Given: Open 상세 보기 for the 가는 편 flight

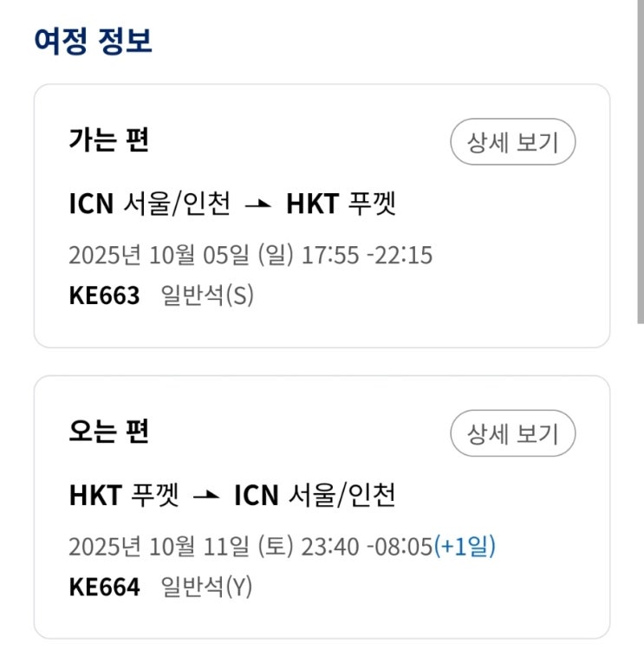Looking at the screenshot, I should 512,142.
